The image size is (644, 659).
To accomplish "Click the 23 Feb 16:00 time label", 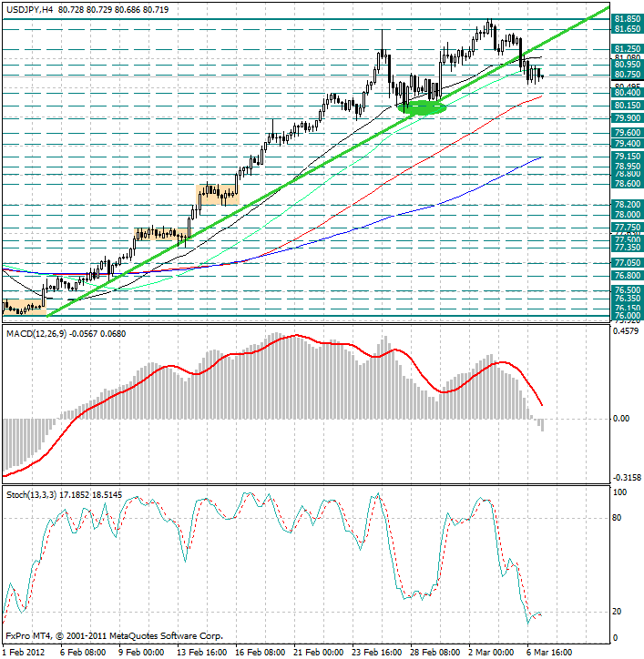I will click(x=377, y=653).
